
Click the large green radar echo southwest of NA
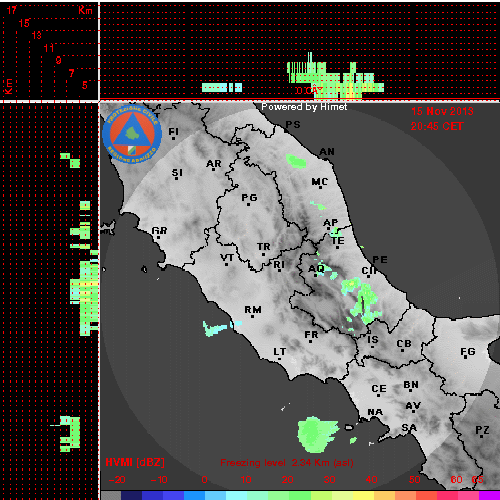click(317, 434)
